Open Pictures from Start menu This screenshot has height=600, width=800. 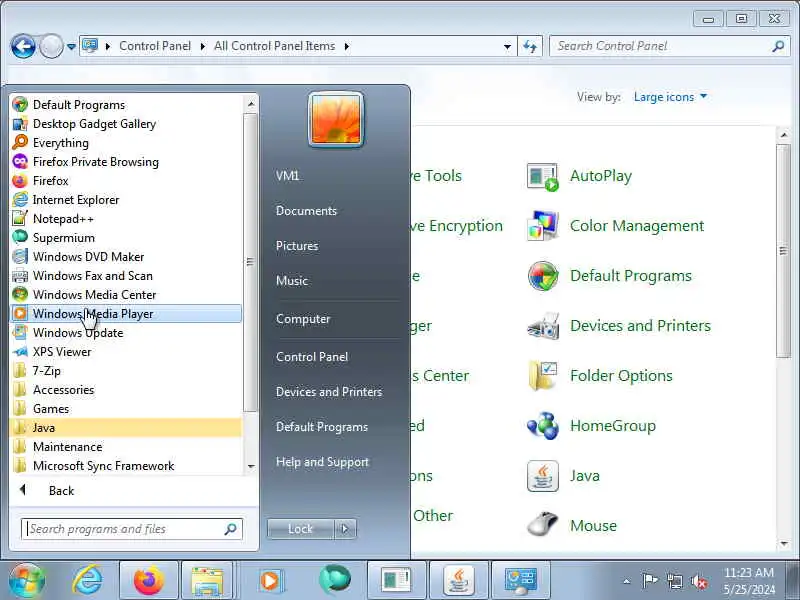coord(297,246)
